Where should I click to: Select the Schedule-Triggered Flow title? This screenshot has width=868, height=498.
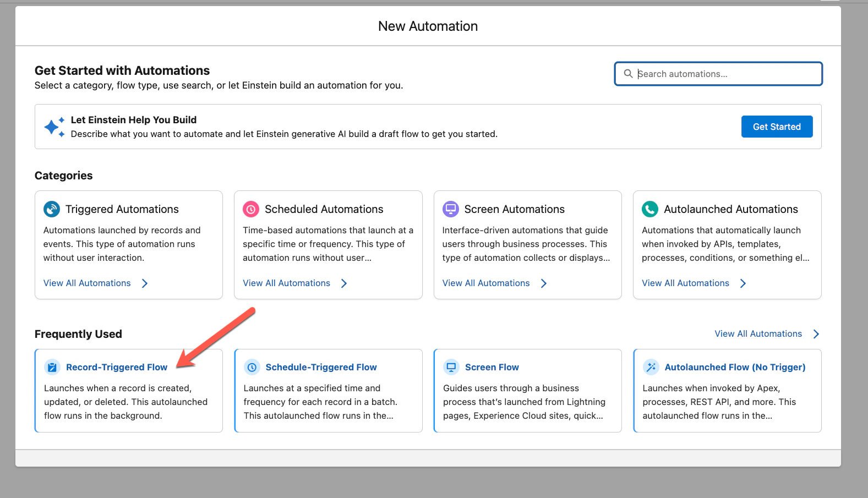click(321, 367)
